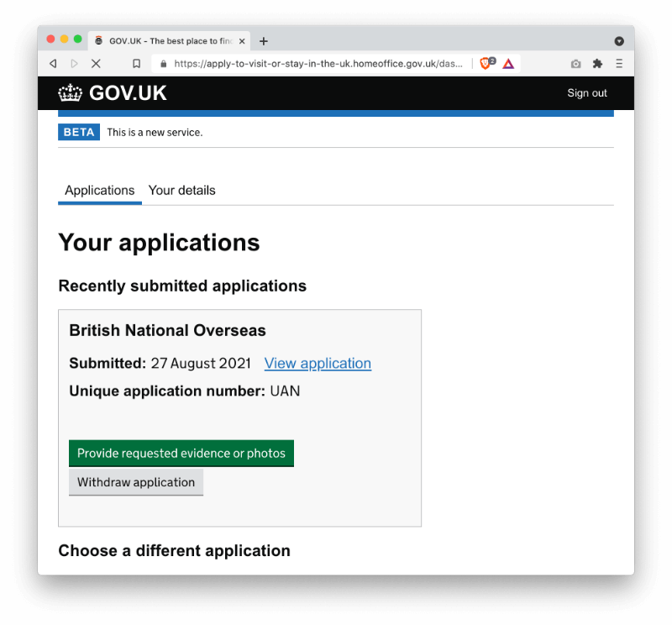Go back using the browser back arrow
Viewport: 672px width, 625px height.
click(53, 64)
